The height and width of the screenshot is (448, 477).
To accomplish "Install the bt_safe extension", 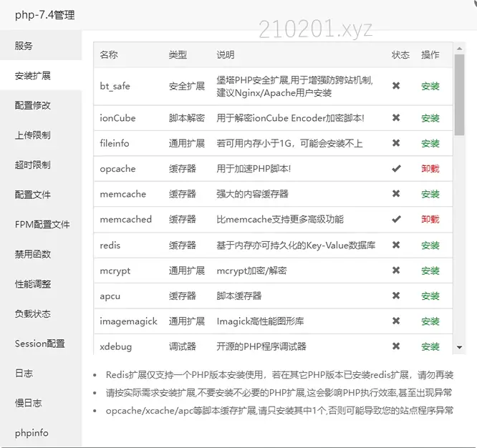I will tap(430, 87).
